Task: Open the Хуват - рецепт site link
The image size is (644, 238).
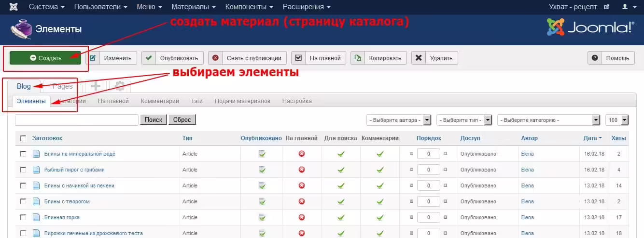Action: (x=579, y=7)
